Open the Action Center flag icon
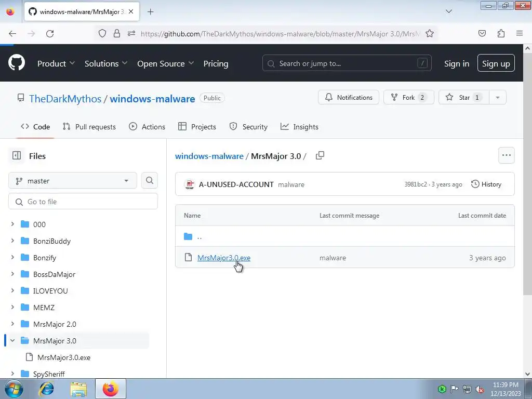 click(x=454, y=389)
